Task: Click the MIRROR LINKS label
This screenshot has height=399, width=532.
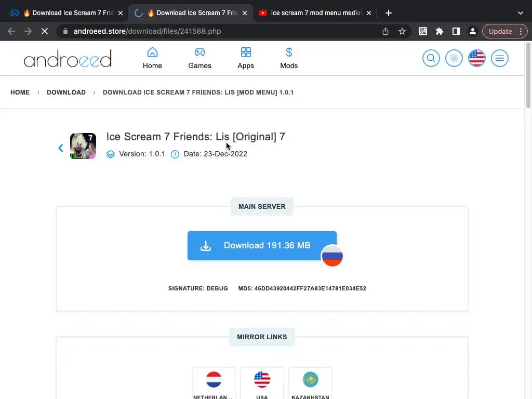Action: pyautogui.click(x=262, y=337)
